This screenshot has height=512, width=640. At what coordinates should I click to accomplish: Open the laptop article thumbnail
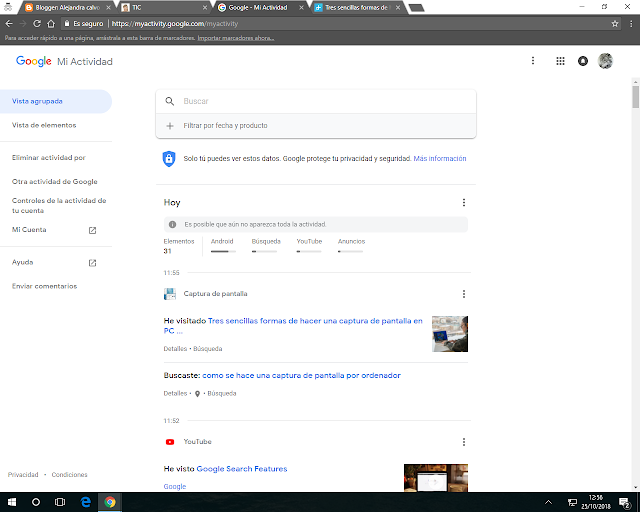tap(450, 334)
